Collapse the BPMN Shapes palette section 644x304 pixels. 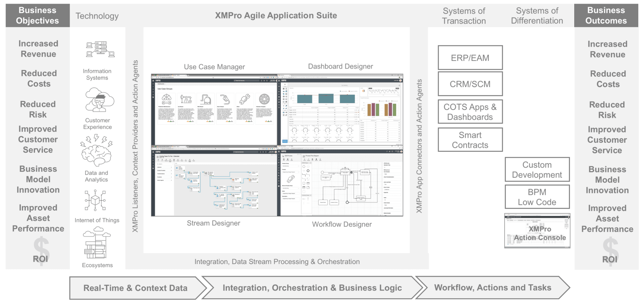[x=310, y=163]
